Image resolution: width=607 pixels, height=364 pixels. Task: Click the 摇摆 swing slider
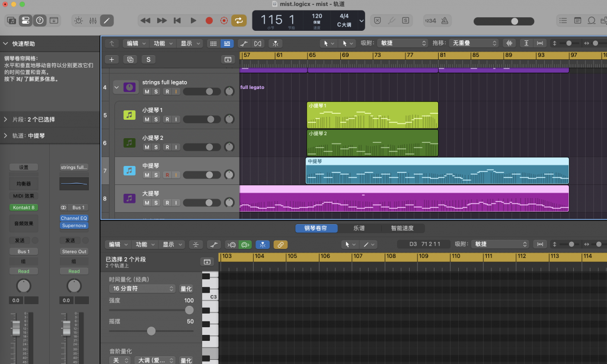click(x=151, y=331)
